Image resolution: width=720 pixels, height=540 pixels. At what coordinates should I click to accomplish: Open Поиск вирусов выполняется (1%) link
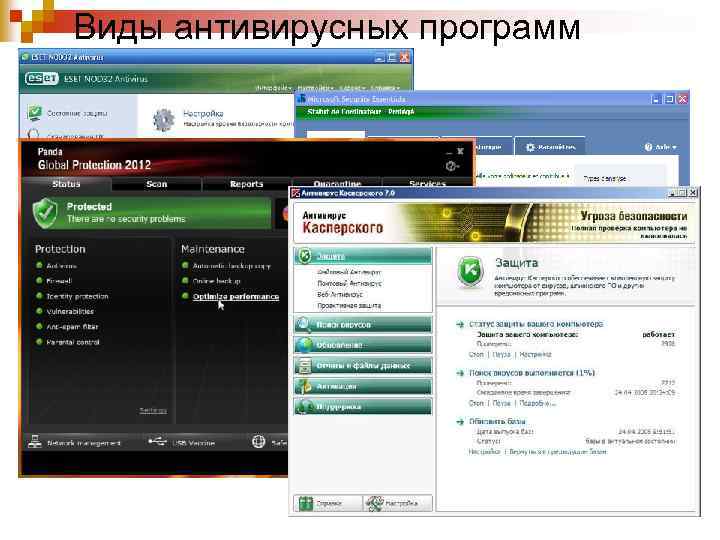(x=532, y=373)
